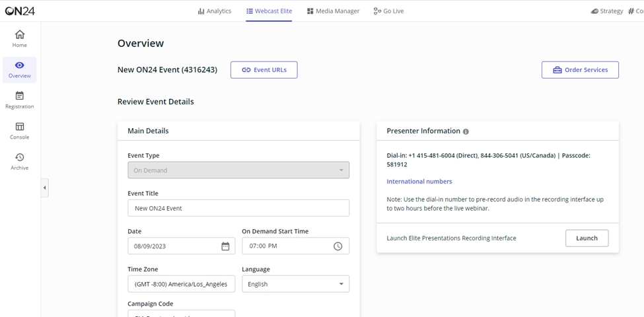The image size is (644, 317).
Task: Click the Presenter Information info icon
Action: point(466,131)
